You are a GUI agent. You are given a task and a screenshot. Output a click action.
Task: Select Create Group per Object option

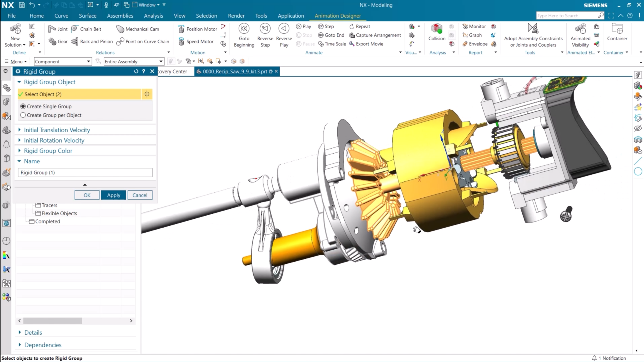tap(23, 115)
